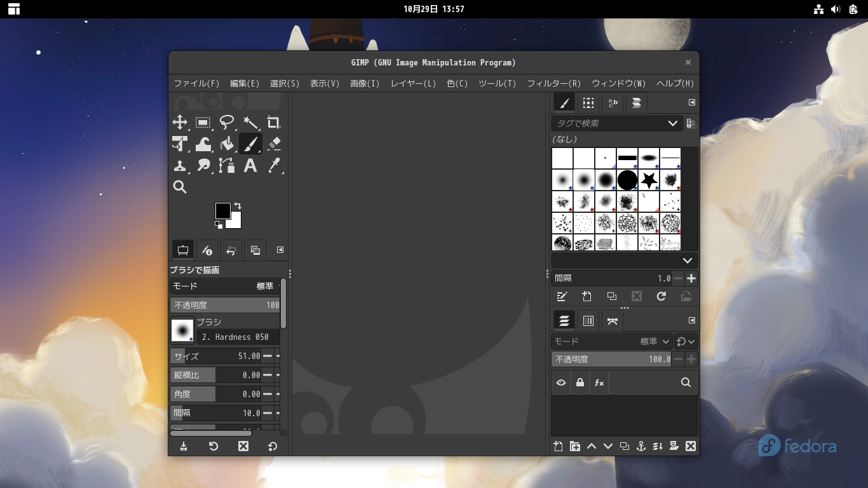Open the brush tag assignment dropdown below grid
Screen dimensions: 868x488
click(x=687, y=261)
